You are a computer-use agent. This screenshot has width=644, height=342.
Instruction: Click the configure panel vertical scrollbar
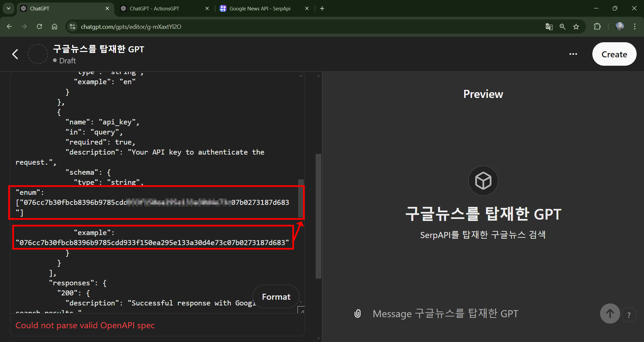(318, 216)
